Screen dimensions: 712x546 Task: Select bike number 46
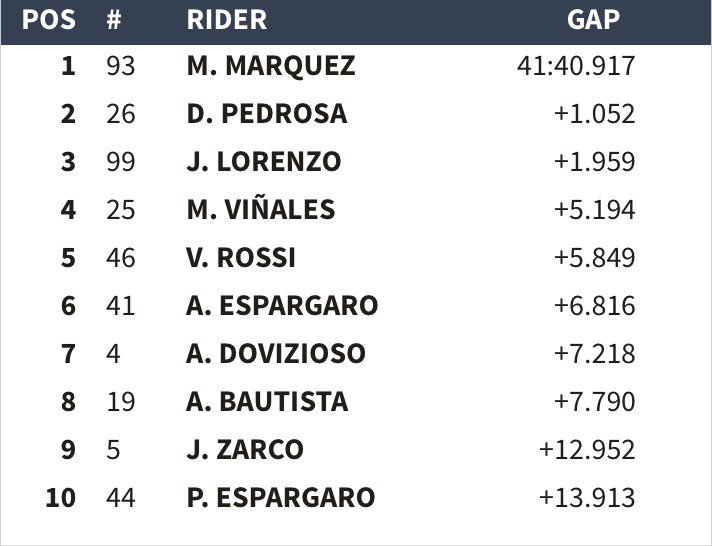coord(120,258)
